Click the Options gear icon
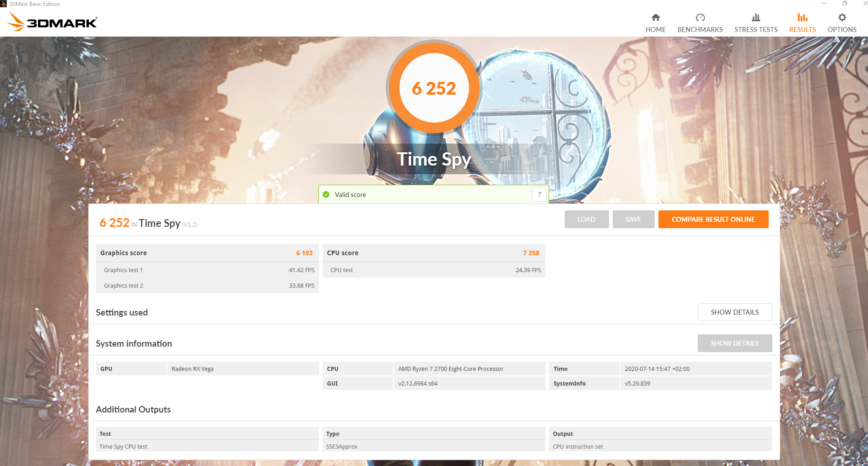This screenshot has width=868, height=466. click(x=842, y=17)
